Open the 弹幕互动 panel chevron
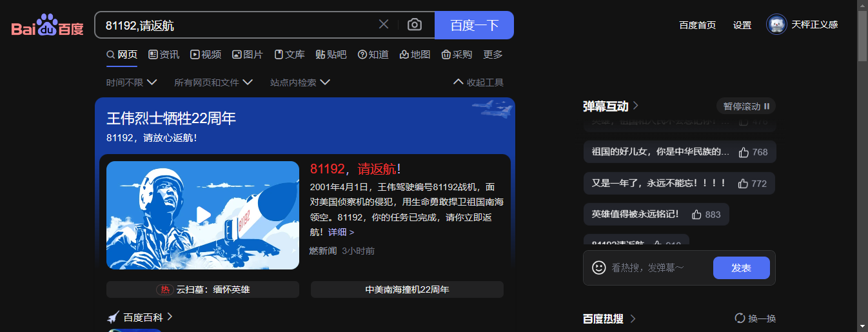 [x=636, y=105]
